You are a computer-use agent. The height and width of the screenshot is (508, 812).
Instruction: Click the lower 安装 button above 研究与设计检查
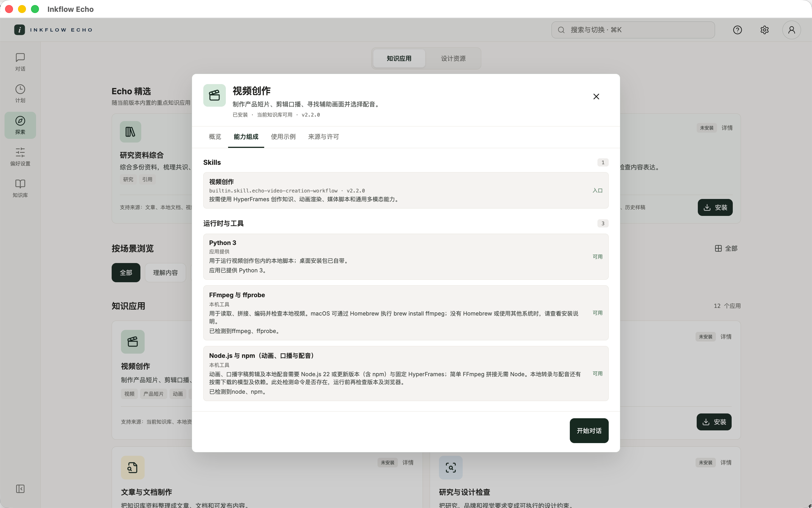tap(714, 422)
